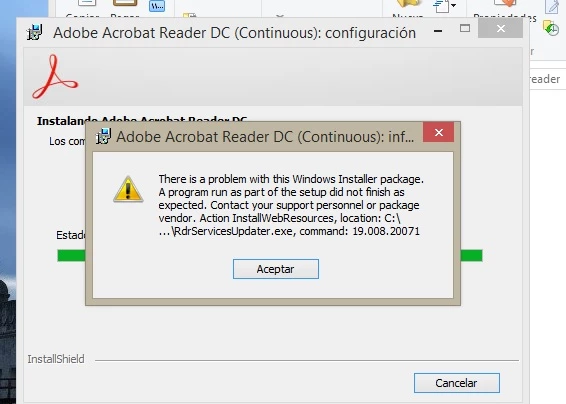Open the new item dropdown arrow in ribbon
The width and height of the screenshot is (566, 404).
click(x=453, y=5)
